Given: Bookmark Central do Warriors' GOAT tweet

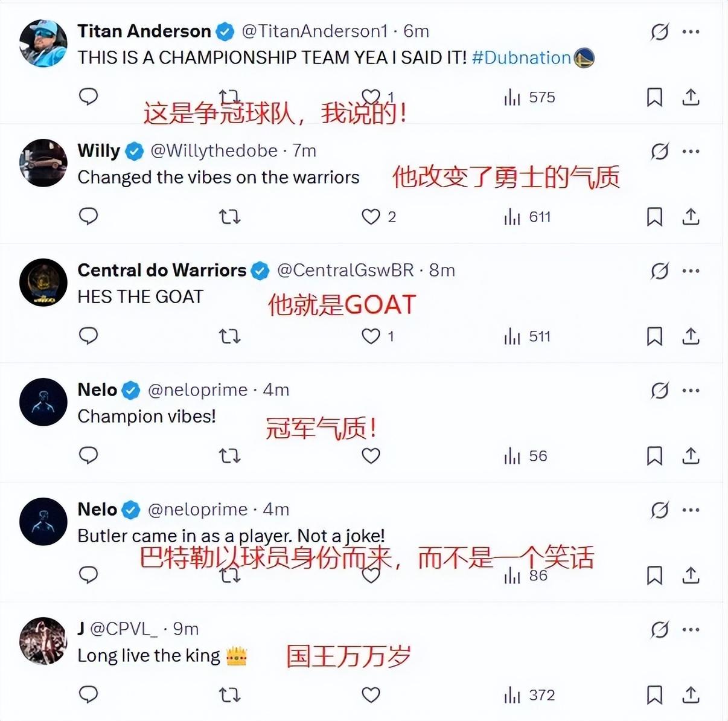Looking at the screenshot, I should pos(655,336).
